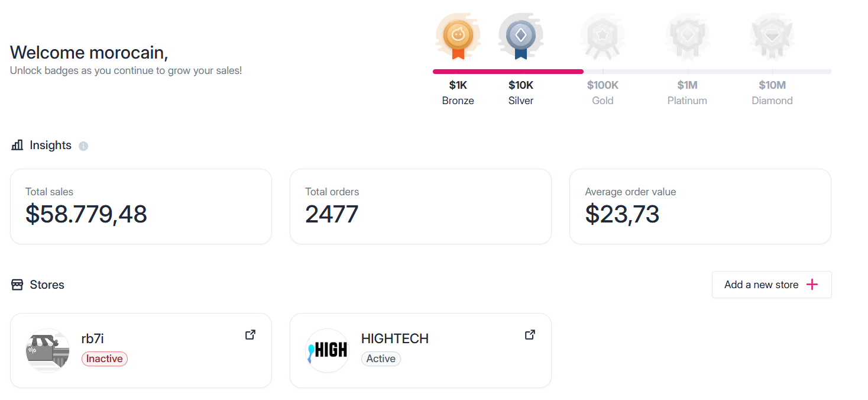Open the Total orders card
The image size is (868, 400).
[x=420, y=207]
